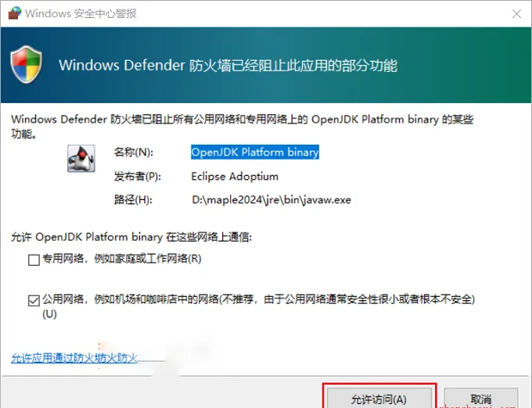Close the Windows Security alert dialog
Image resolution: width=532 pixels, height=408 pixels.
coord(516,13)
